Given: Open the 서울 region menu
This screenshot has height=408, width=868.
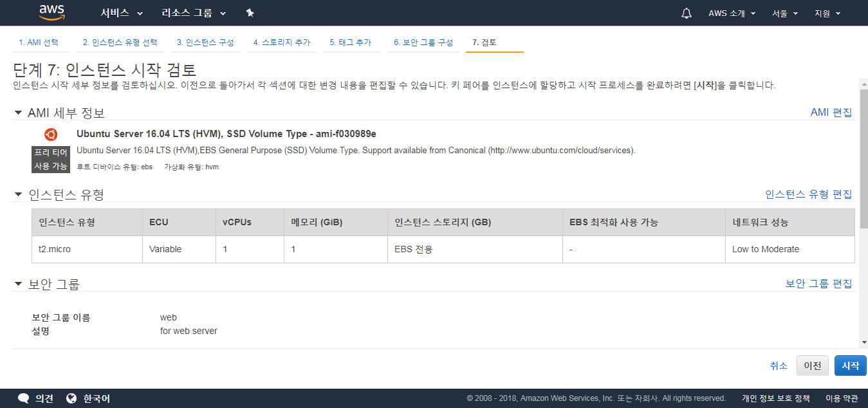Looking at the screenshot, I should tap(785, 13).
